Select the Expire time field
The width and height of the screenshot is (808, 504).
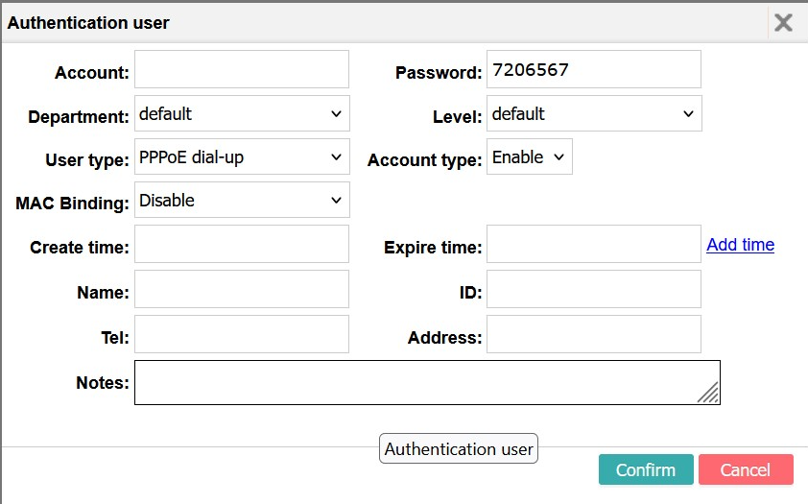[x=594, y=244]
